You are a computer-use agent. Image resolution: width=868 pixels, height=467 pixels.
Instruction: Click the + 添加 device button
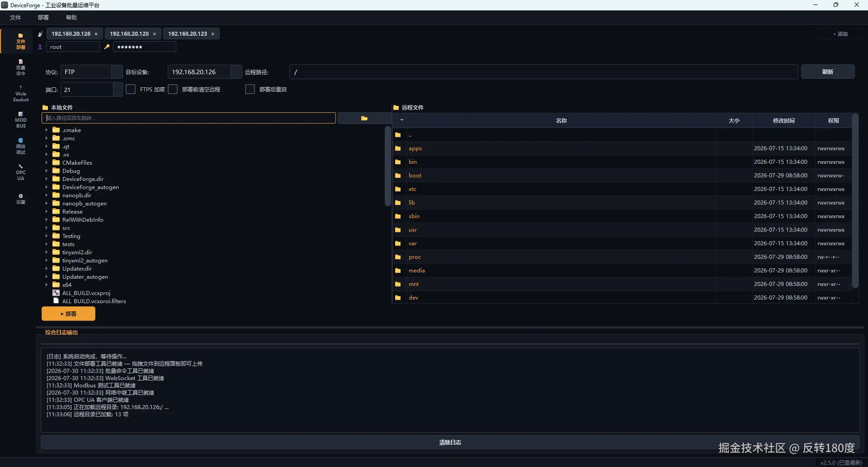840,34
